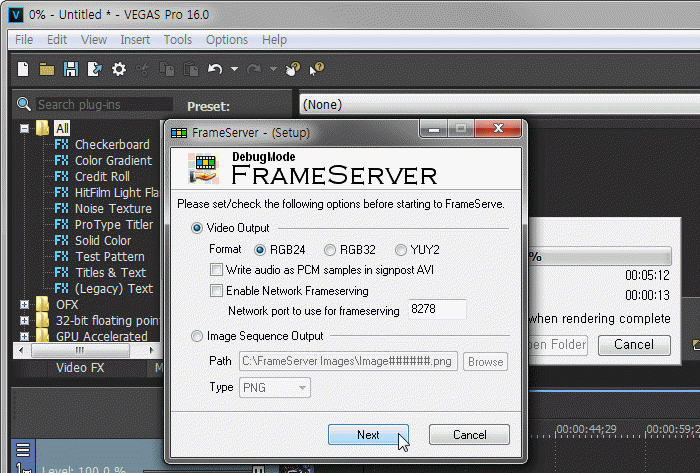Open the View menu
700x473 pixels.
pos(94,40)
